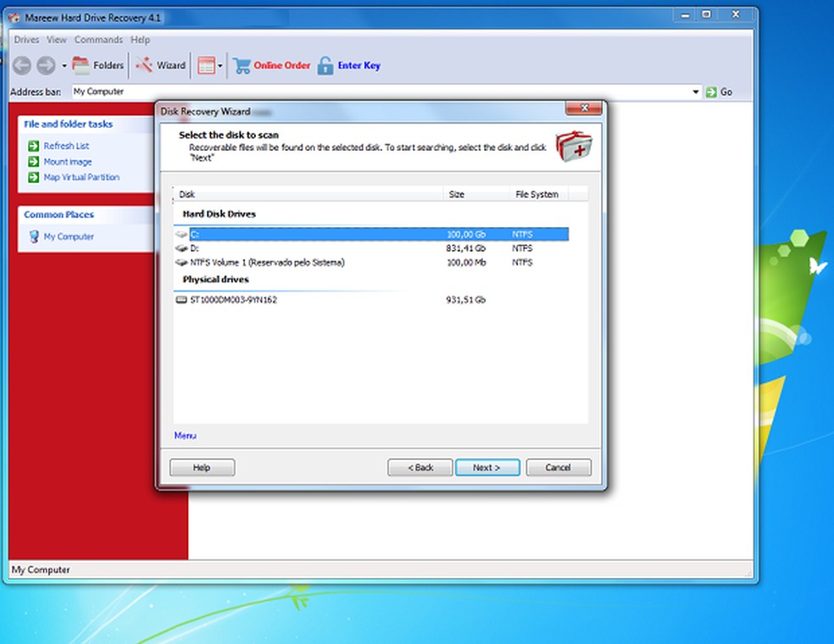Click the Mareew app icon in title bar
This screenshot has width=834, height=644.
[14, 18]
